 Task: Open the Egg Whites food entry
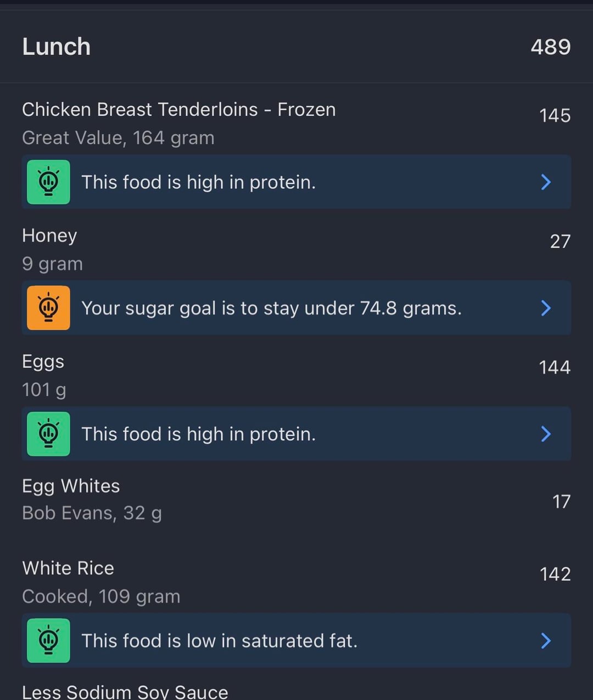[x=71, y=486]
